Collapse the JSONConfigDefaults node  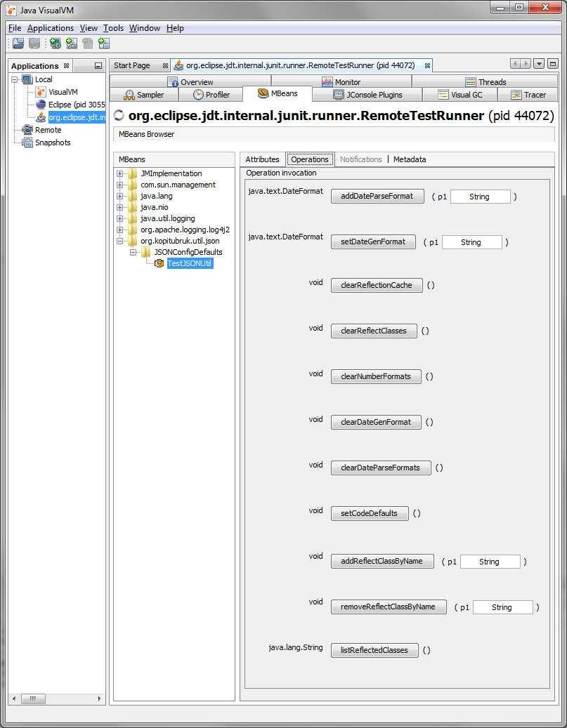click(x=133, y=252)
